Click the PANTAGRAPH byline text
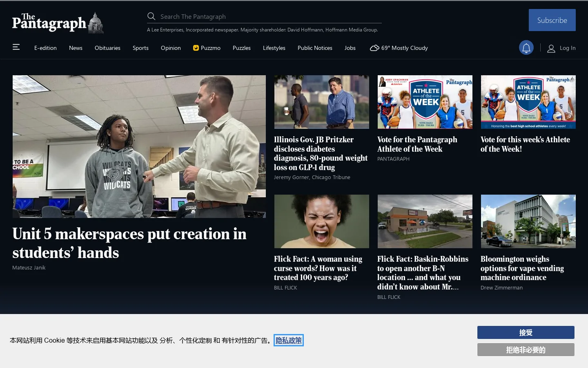The width and height of the screenshot is (588, 368). 393,159
